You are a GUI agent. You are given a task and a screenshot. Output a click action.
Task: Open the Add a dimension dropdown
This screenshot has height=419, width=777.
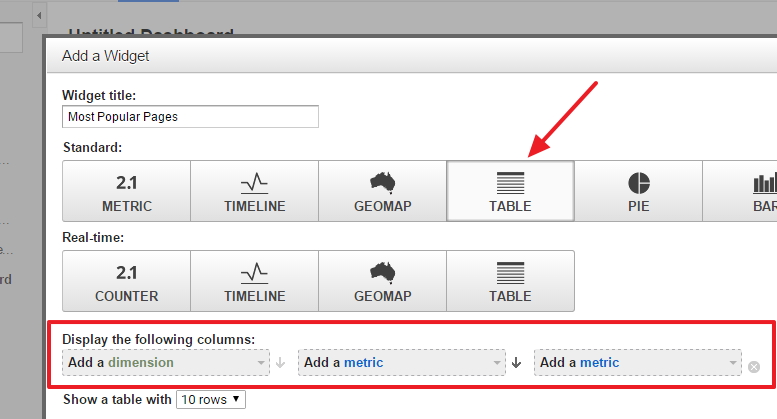click(166, 363)
